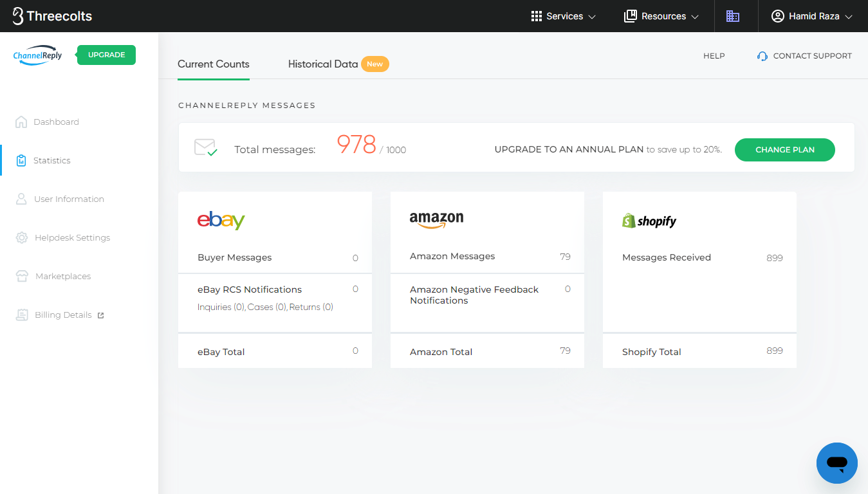The image size is (868, 494).
Task: Click the 899 Shopify Total value
Action: [x=775, y=351]
